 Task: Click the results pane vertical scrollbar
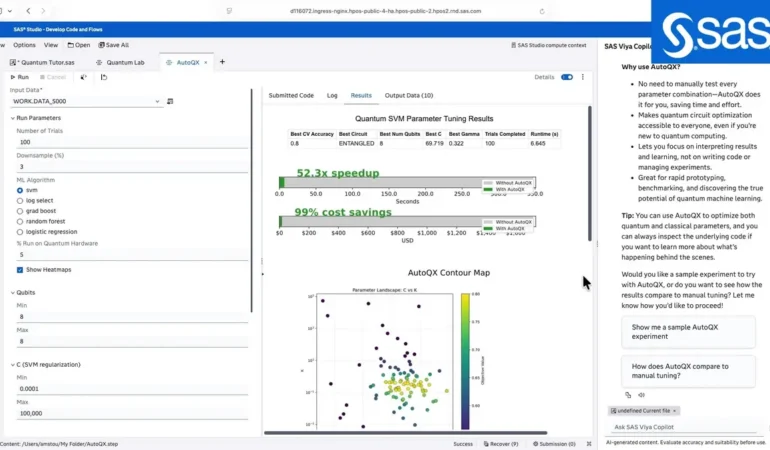[590, 173]
